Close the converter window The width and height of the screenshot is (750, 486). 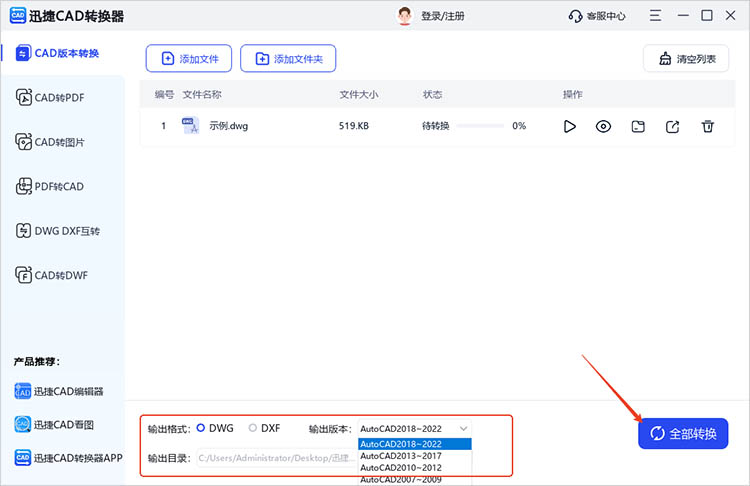730,16
